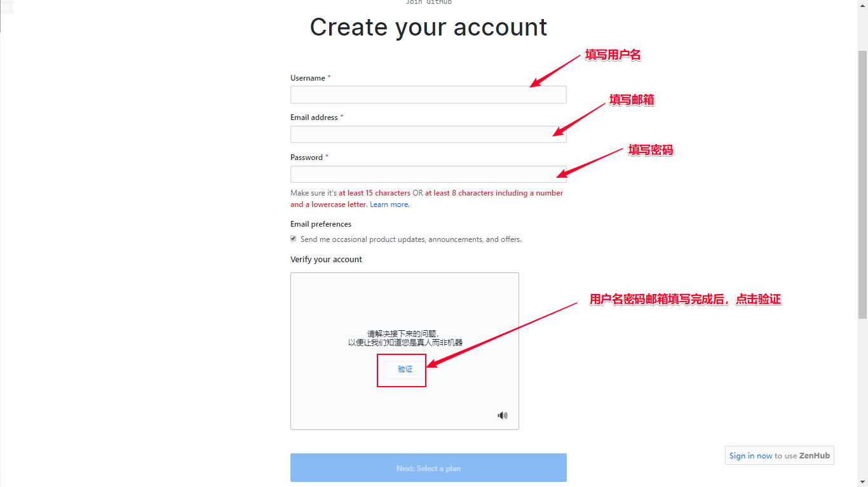Click the page scrollbar thumb

tap(862, 184)
